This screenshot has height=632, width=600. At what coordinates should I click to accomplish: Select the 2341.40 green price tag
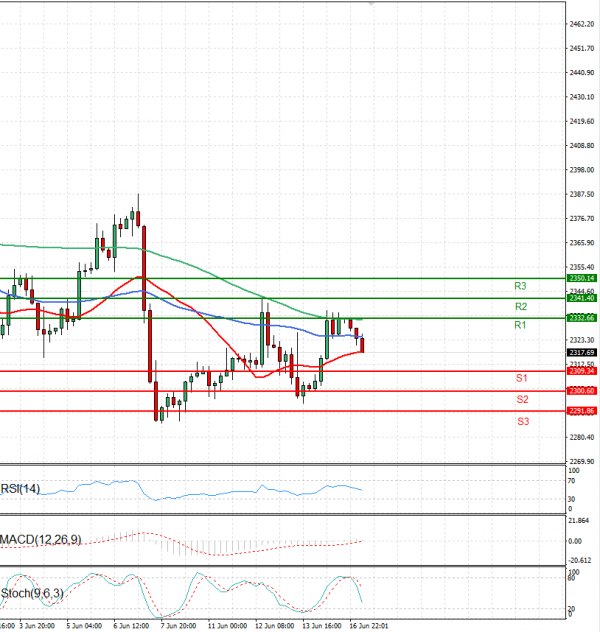click(x=581, y=298)
